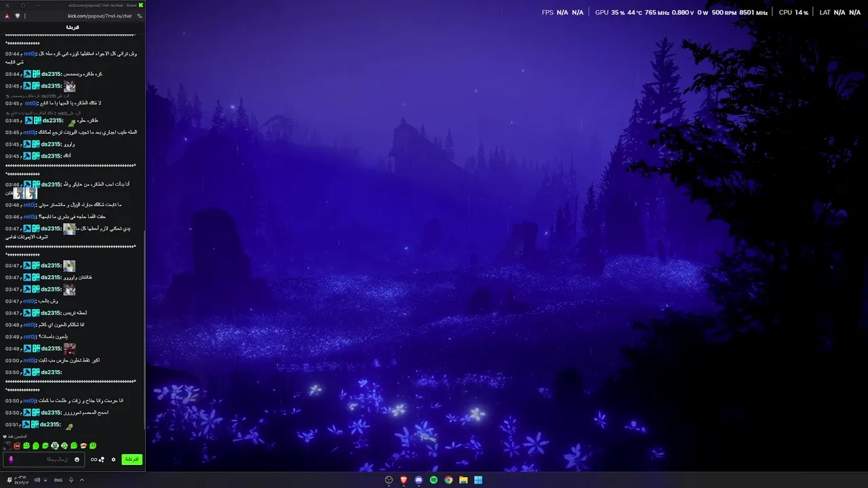Open Discord from taskbar
Screen dimensions: 868x488
pyautogui.click(x=418, y=480)
